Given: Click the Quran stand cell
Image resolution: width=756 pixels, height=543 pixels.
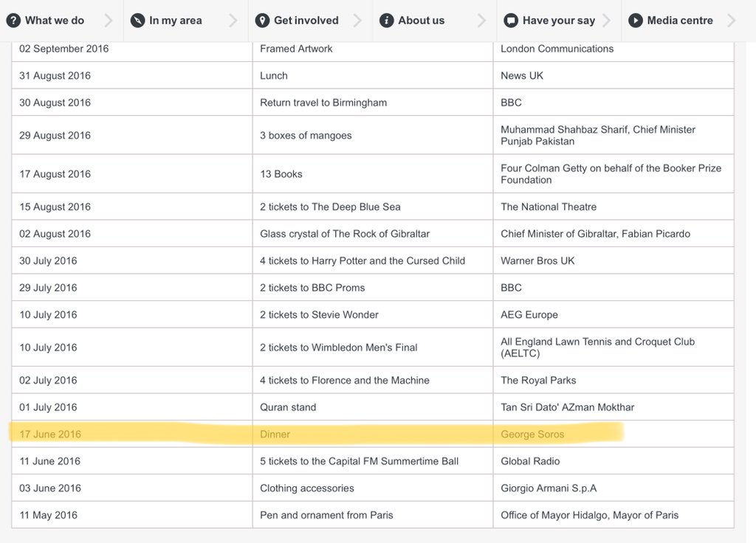Looking at the screenshot, I should [x=373, y=407].
